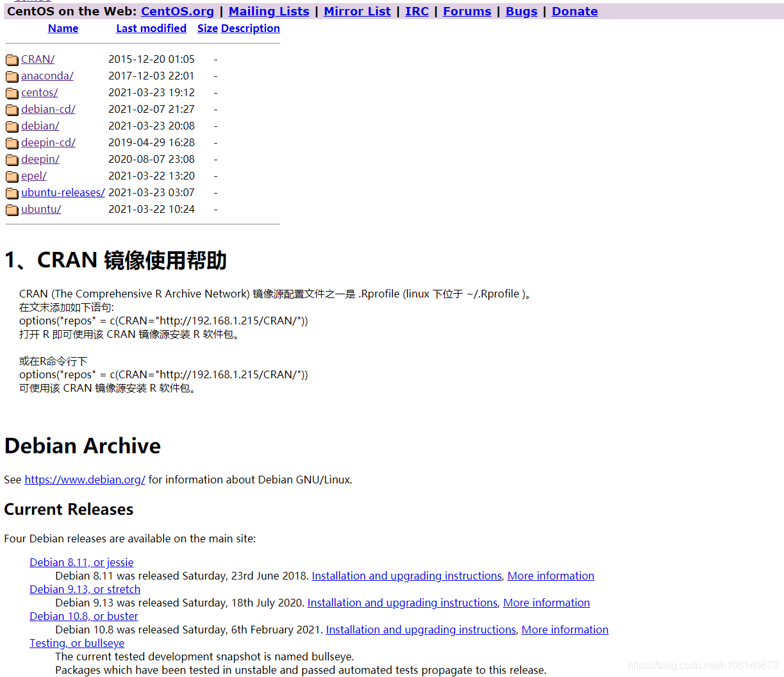
Task: Open the Mirror List link
Action: [357, 11]
